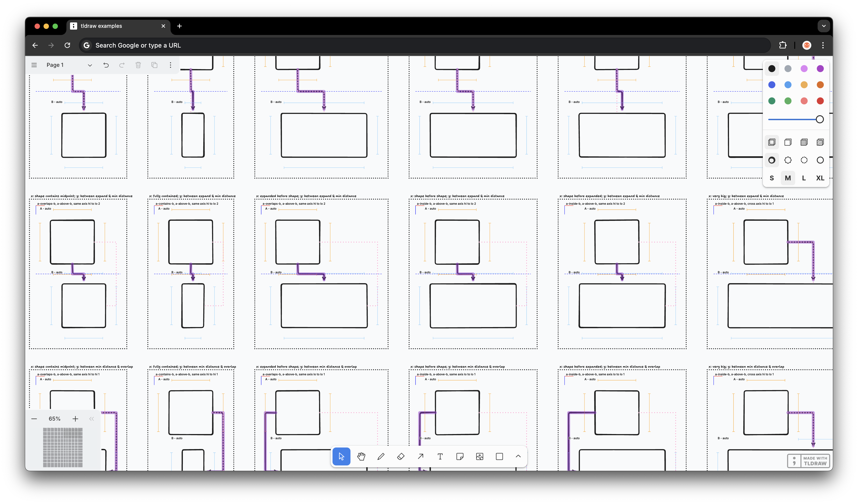Select the Draw pencil tool
The width and height of the screenshot is (858, 504).
[381, 456]
